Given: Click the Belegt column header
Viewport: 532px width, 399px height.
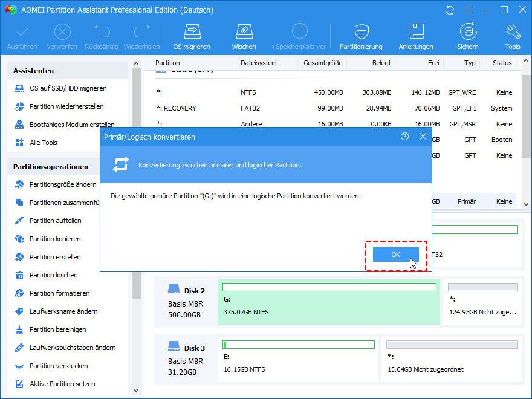Looking at the screenshot, I should coord(381,63).
